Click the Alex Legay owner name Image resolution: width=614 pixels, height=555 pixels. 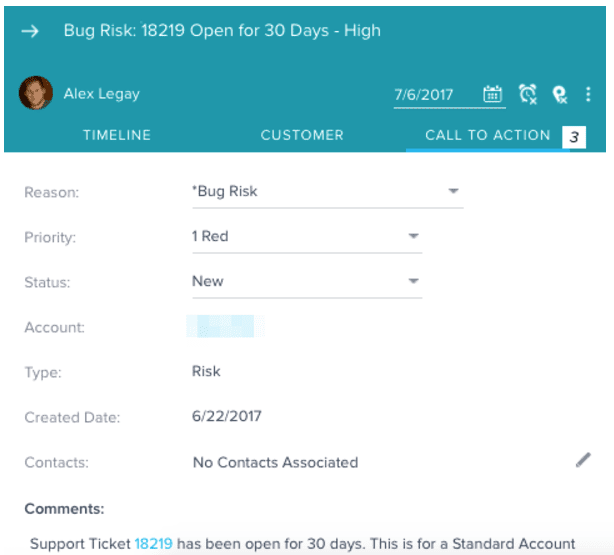point(102,94)
